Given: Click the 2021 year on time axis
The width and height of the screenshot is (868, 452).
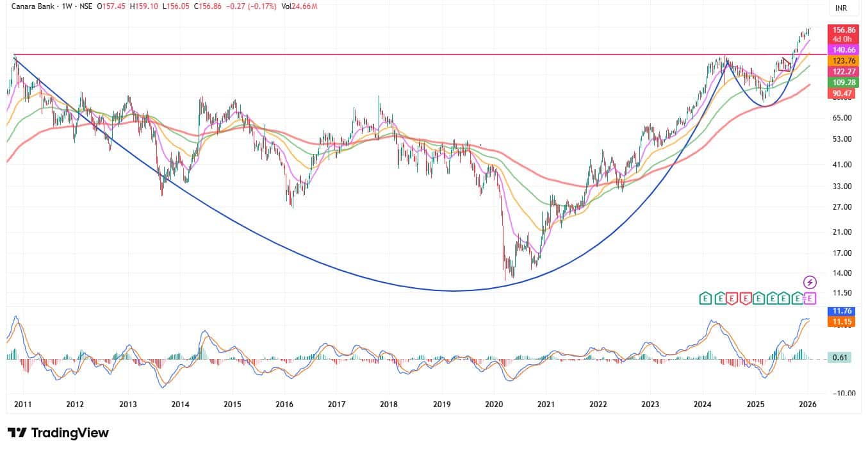Looking at the screenshot, I should [546, 405].
